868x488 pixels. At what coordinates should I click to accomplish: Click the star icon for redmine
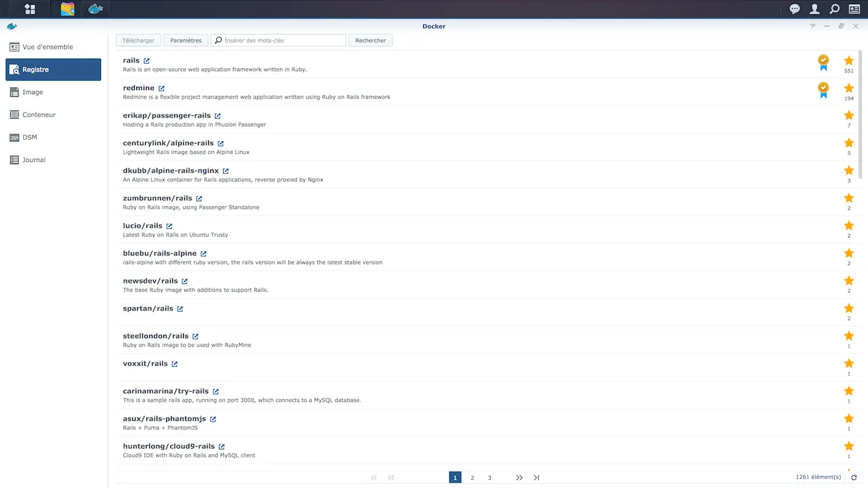[849, 88]
